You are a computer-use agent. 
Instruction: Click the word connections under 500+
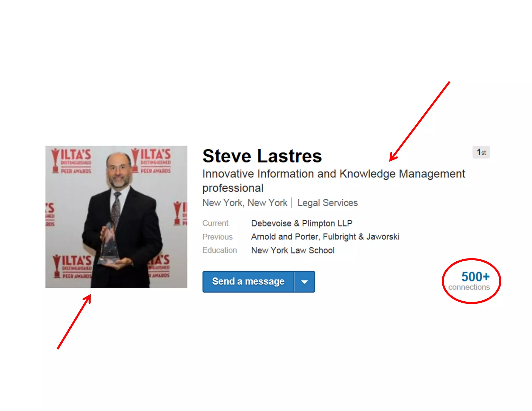pyautogui.click(x=469, y=287)
